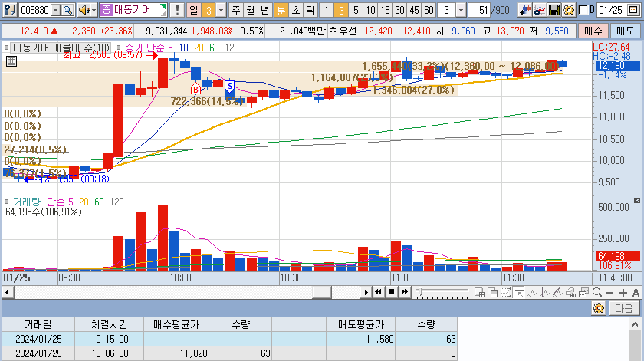The image size is (644, 361).
Task: Select 1 minute interval
Action: click(327, 10)
